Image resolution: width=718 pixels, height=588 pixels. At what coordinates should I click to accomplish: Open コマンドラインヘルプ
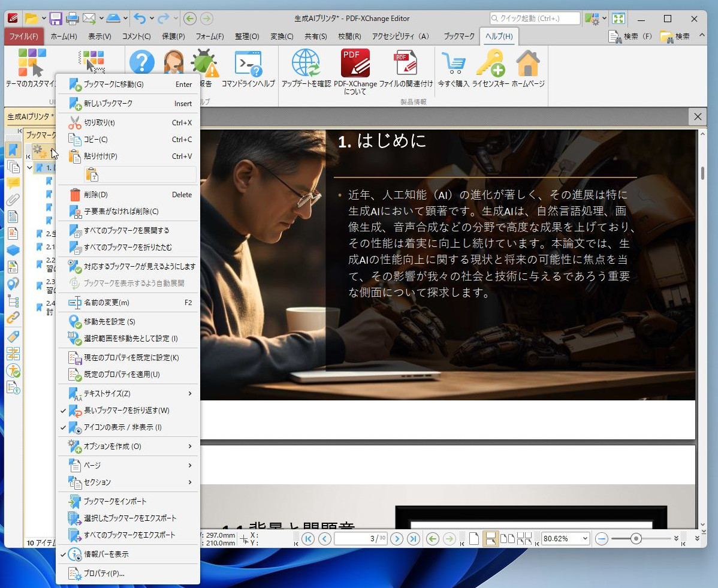(248, 68)
